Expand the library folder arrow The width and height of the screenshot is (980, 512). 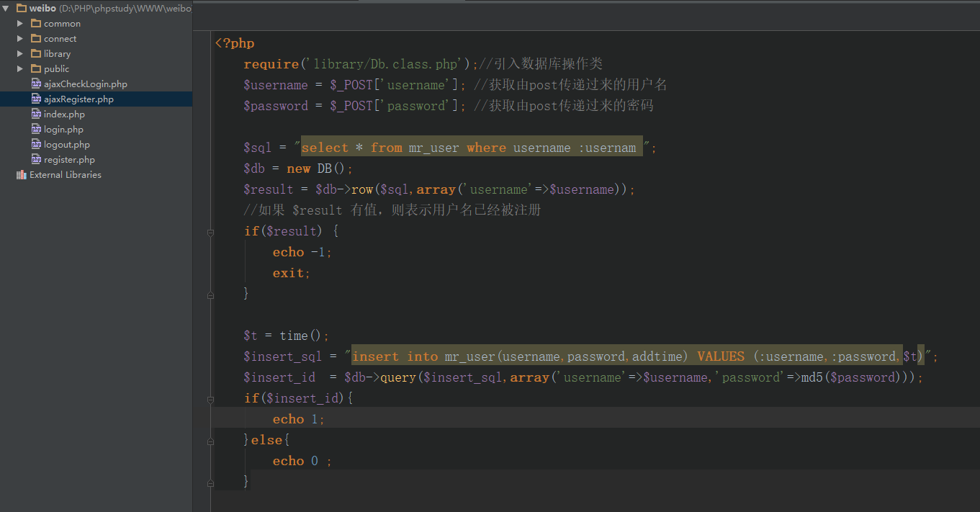20,54
